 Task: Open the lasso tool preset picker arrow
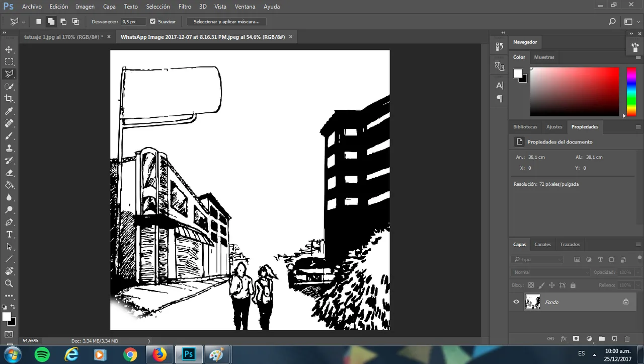point(24,22)
